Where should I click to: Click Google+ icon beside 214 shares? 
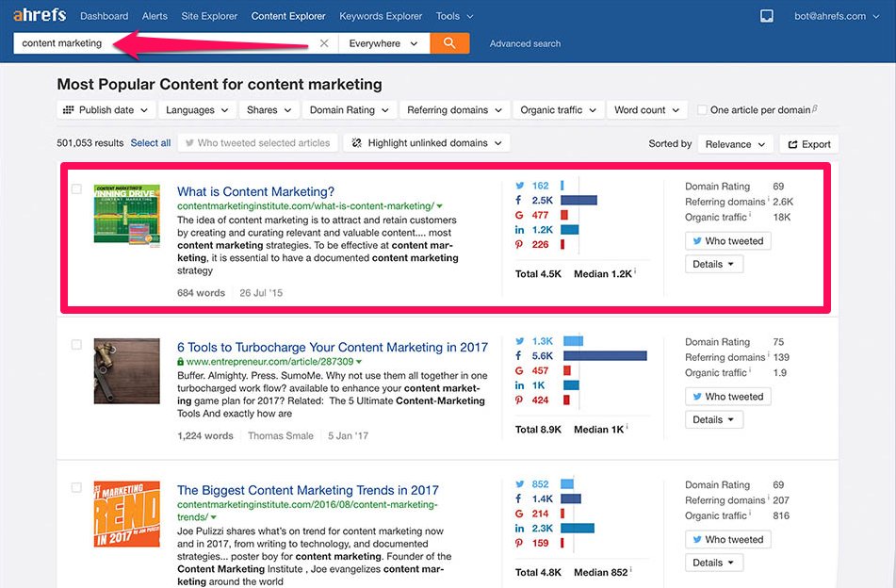(x=519, y=514)
